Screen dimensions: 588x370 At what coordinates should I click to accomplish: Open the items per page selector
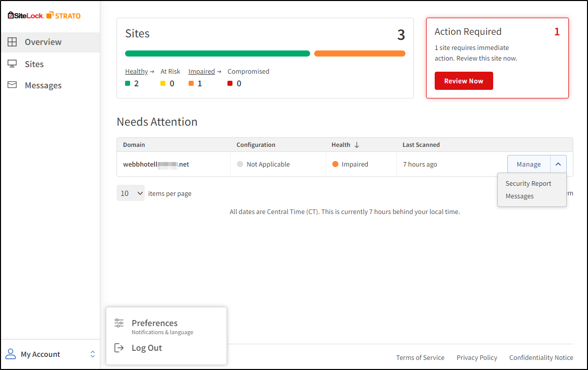pyautogui.click(x=130, y=193)
